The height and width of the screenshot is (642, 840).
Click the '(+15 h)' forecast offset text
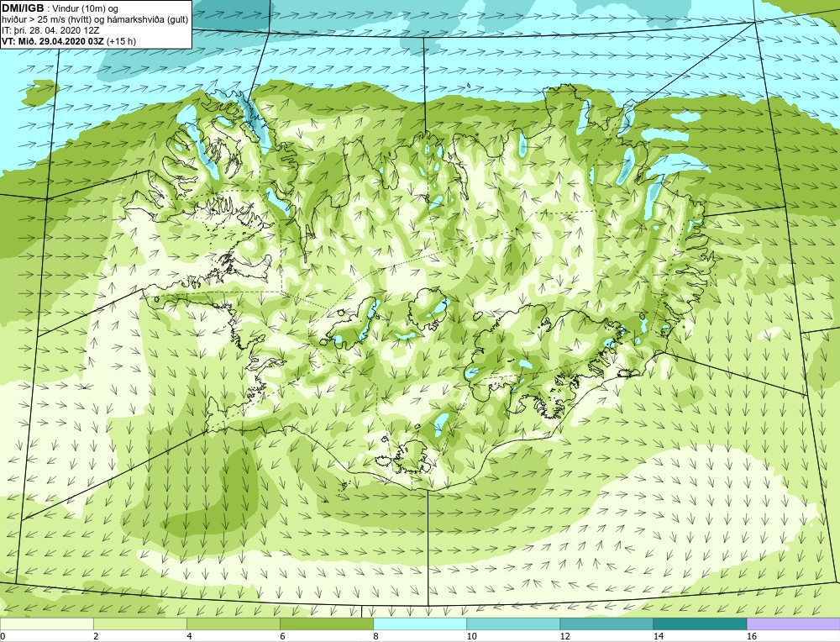[122, 41]
